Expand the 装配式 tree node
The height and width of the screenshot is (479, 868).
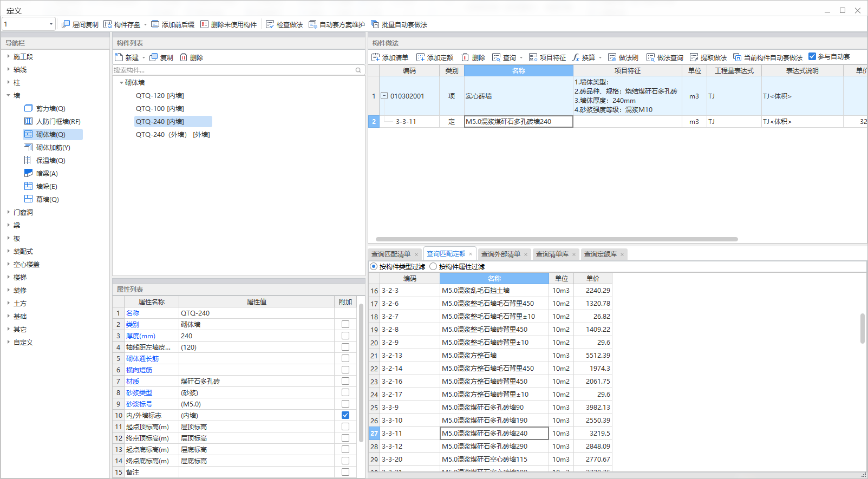[9, 251]
